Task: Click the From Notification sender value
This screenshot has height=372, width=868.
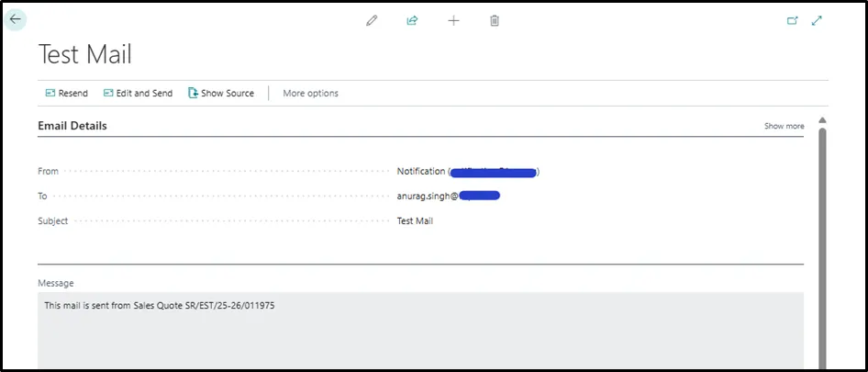Action: click(x=468, y=172)
